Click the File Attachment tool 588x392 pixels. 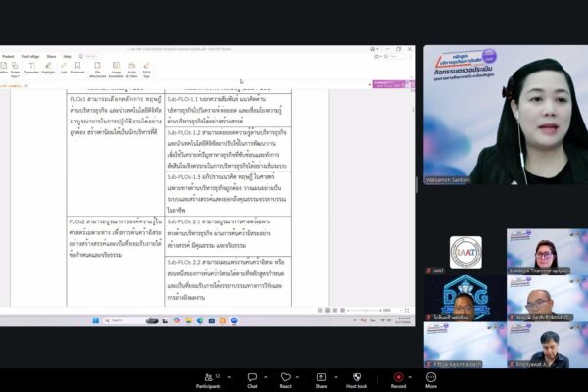point(97,70)
